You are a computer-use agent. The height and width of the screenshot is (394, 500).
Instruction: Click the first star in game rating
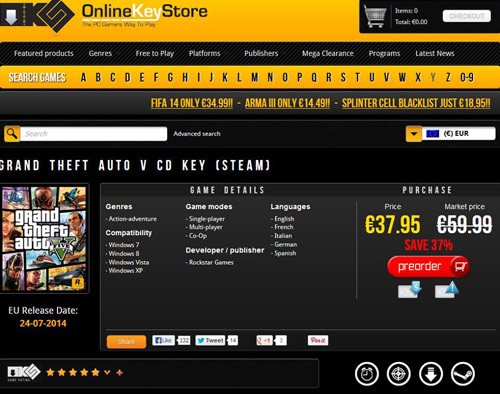(x=50, y=372)
